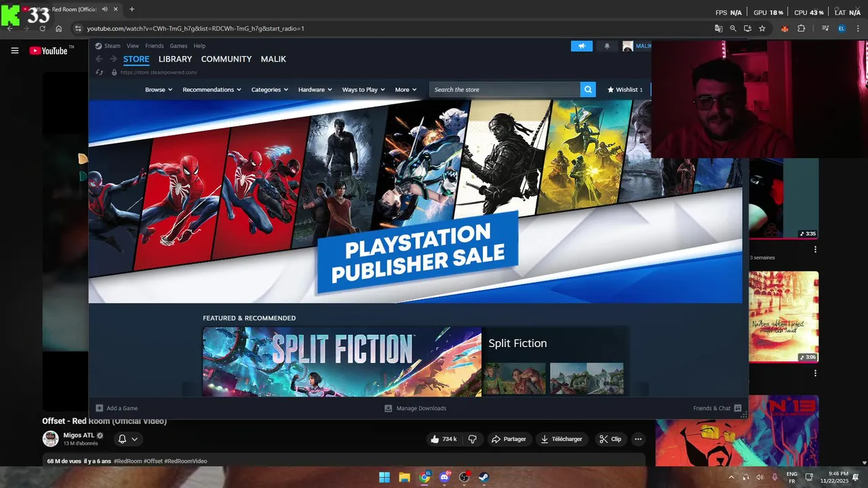Image resolution: width=868 pixels, height=488 pixels.
Task: Reload the Chrome page
Action: 43,28
